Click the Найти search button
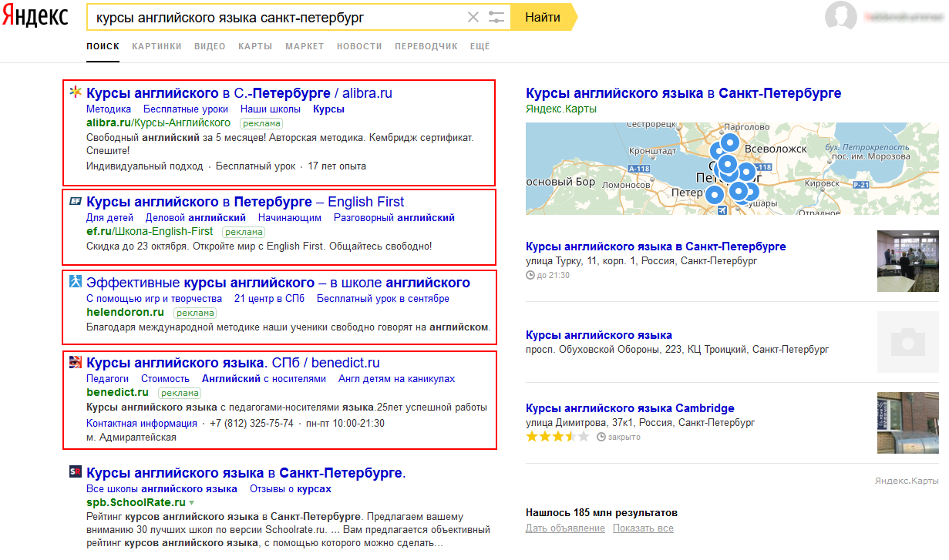 tap(543, 17)
